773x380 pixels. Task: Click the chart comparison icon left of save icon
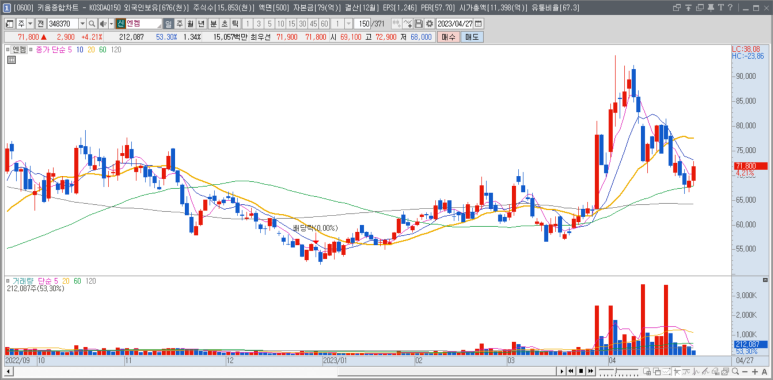408,24
